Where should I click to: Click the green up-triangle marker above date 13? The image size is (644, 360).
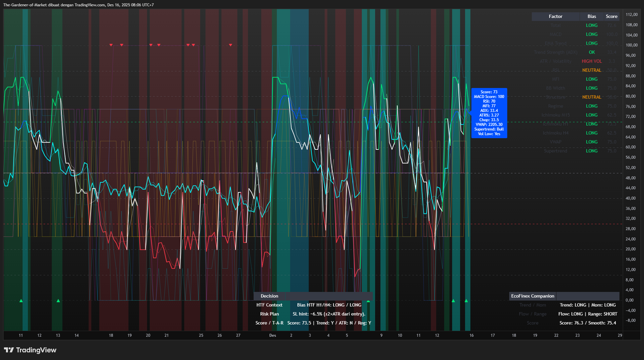click(x=58, y=301)
